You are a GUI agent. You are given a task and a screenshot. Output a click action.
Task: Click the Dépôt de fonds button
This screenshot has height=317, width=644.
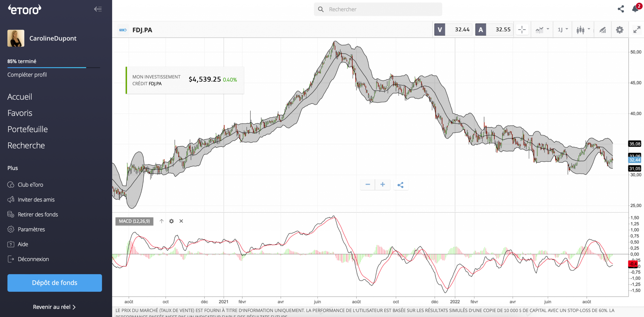coord(55,283)
